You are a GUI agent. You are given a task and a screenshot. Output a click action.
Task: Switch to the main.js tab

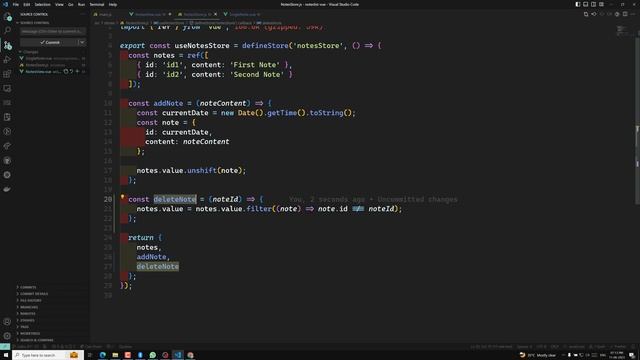105,14
